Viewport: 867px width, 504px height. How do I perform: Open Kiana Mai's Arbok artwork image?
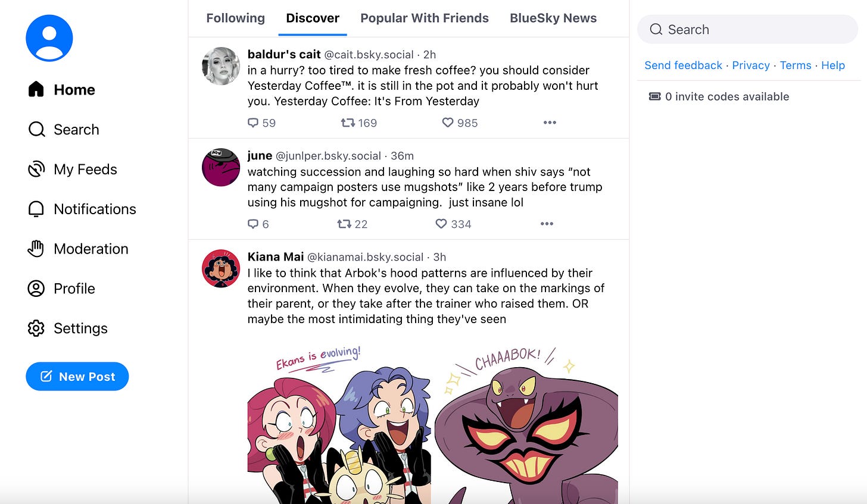pyautogui.click(x=433, y=422)
